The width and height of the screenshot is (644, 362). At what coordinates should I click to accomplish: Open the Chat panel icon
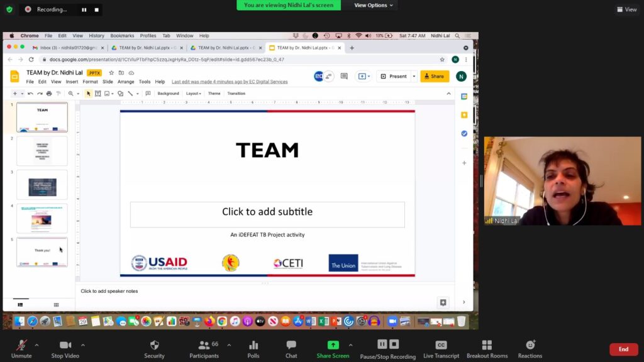coord(291,346)
